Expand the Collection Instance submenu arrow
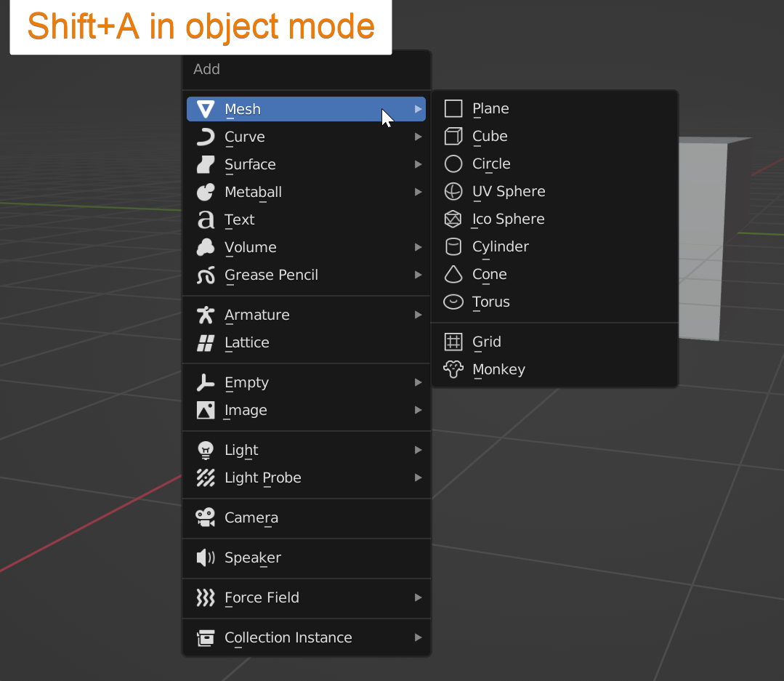Screen dimensions: 784x681 [418, 637]
